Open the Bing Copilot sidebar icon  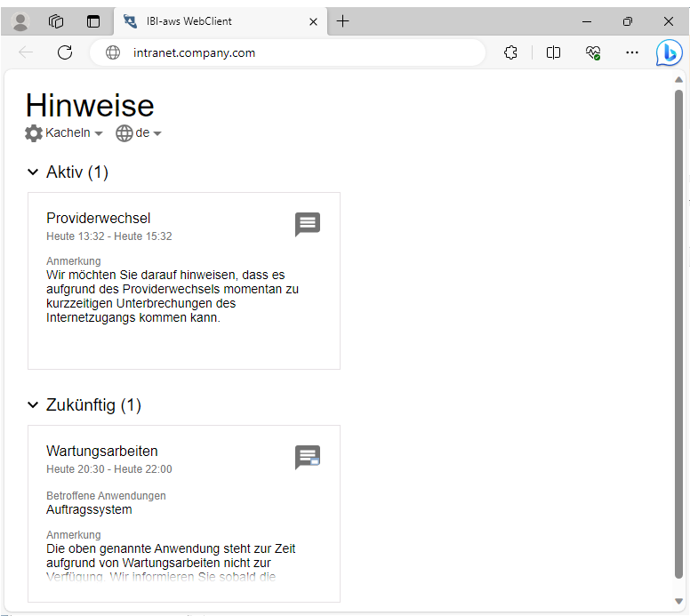tap(669, 52)
